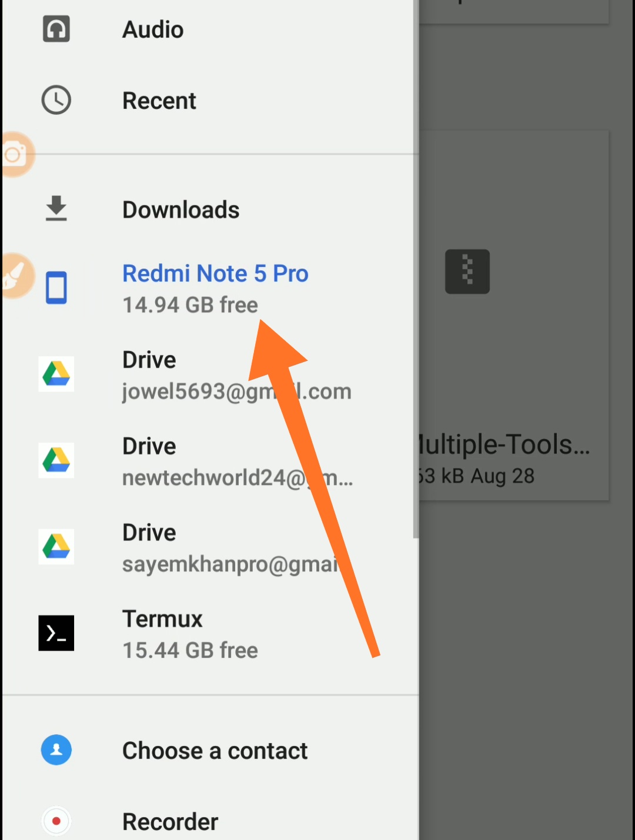
Task: Tap the 14.94 GB free label
Action: (190, 305)
